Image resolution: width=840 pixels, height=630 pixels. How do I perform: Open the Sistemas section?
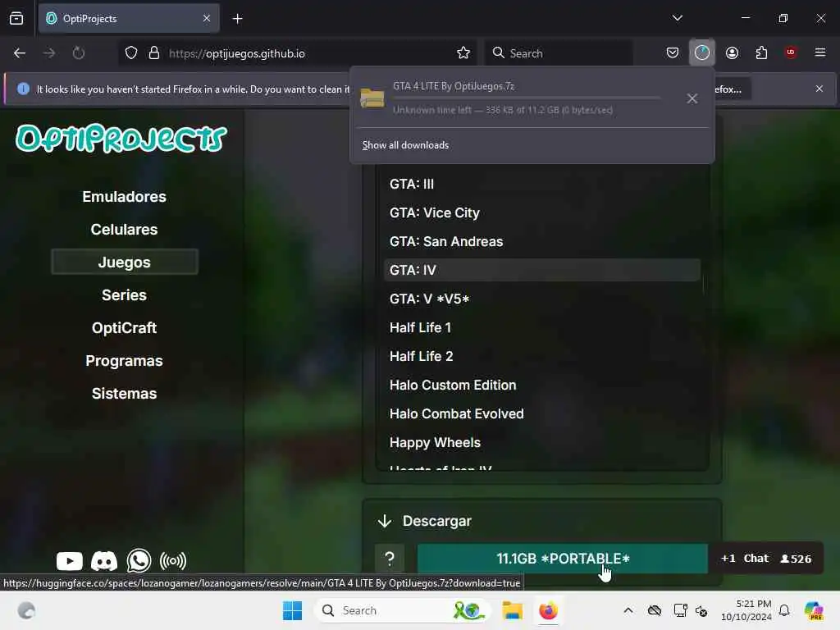click(x=125, y=393)
